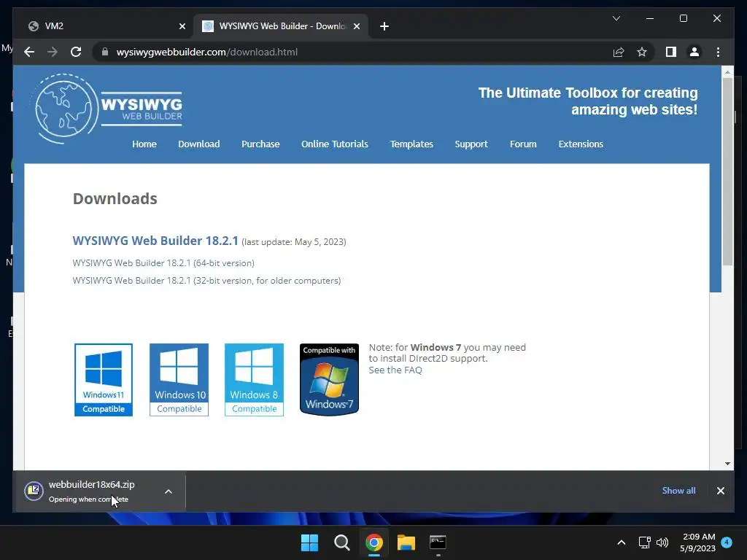This screenshot has width=747, height=560.
Task: Click the Compatible with Windows 7 badge
Action: point(329,379)
